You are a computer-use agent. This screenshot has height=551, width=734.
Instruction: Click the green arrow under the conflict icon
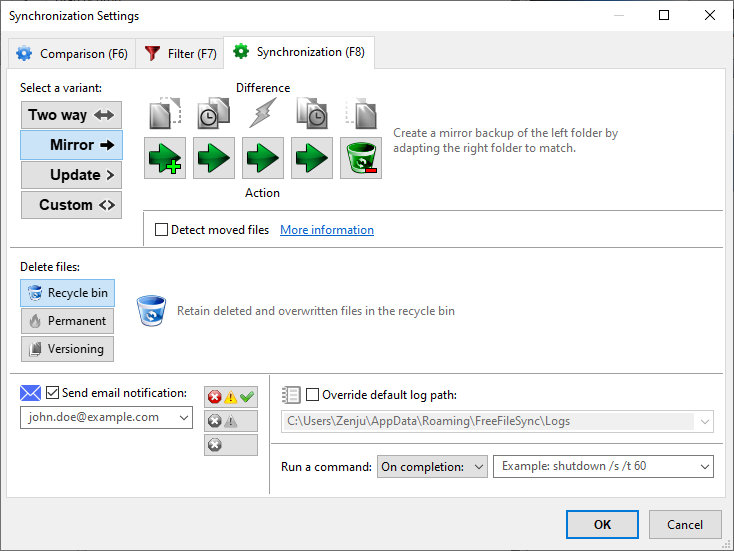[263, 158]
